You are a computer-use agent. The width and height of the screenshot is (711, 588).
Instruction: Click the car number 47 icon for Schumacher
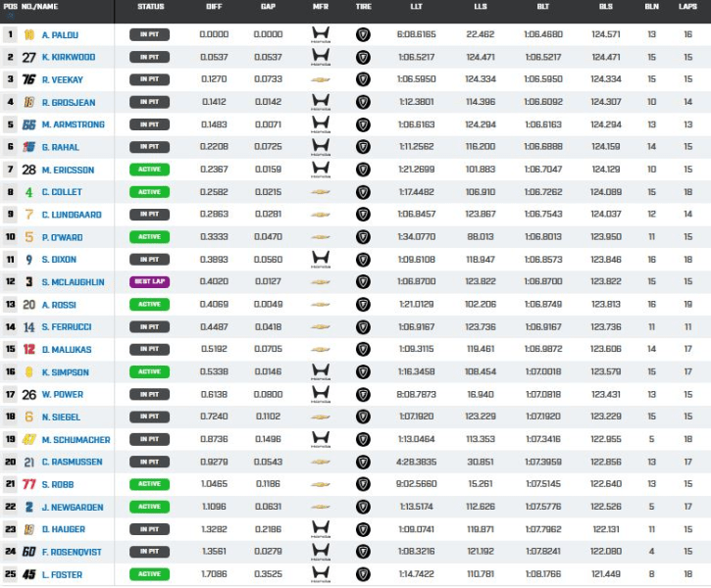(29, 439)
